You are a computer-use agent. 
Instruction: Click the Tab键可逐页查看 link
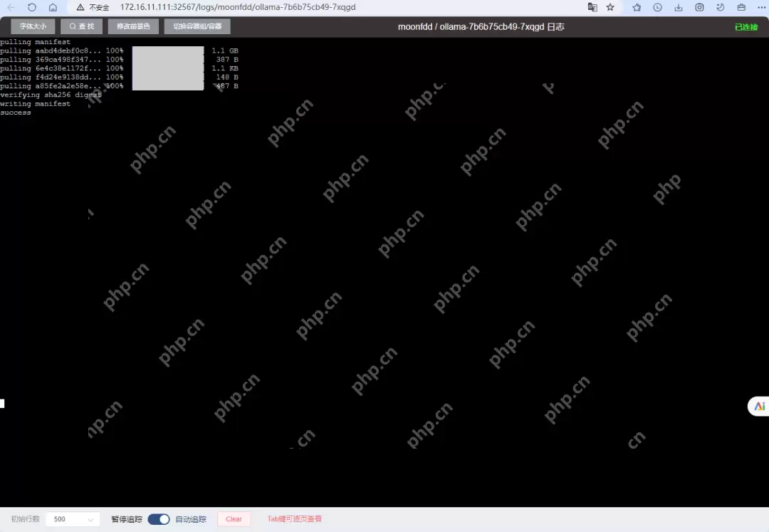tap(294, 518)
